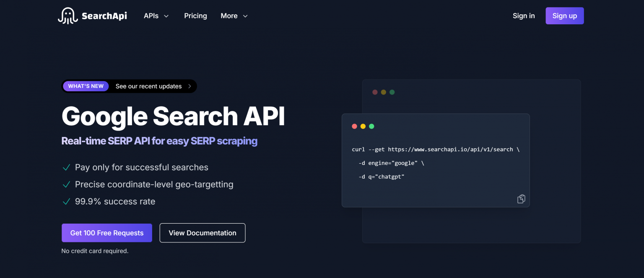Click the green dot in the code window

click(x=371, y=126)
